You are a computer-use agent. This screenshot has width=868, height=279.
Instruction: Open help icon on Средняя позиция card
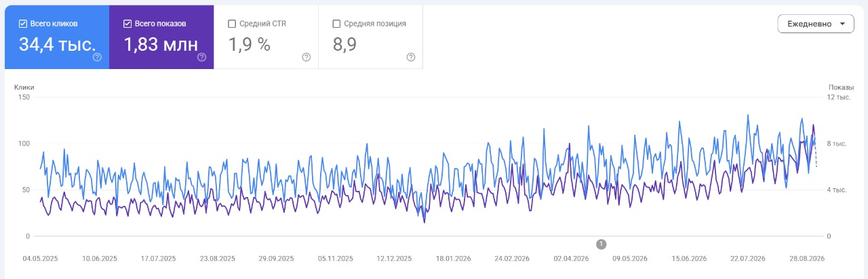(x=410, y=58)
